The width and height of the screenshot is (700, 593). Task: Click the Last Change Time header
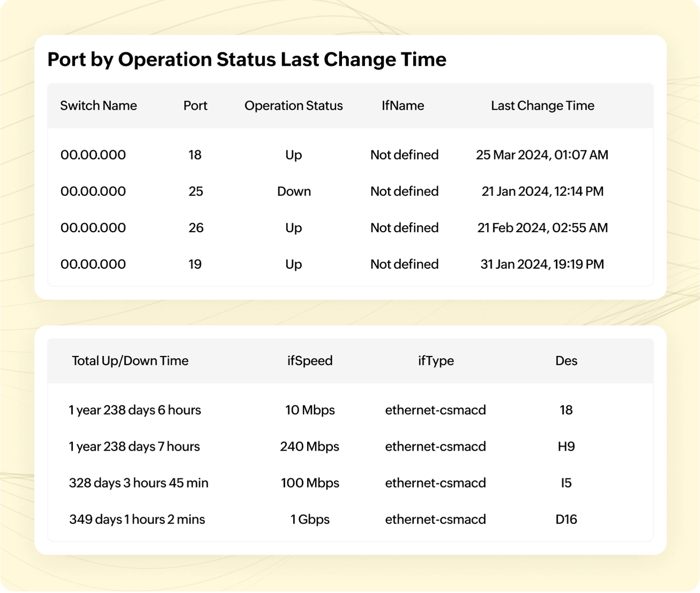click(542, 105)
